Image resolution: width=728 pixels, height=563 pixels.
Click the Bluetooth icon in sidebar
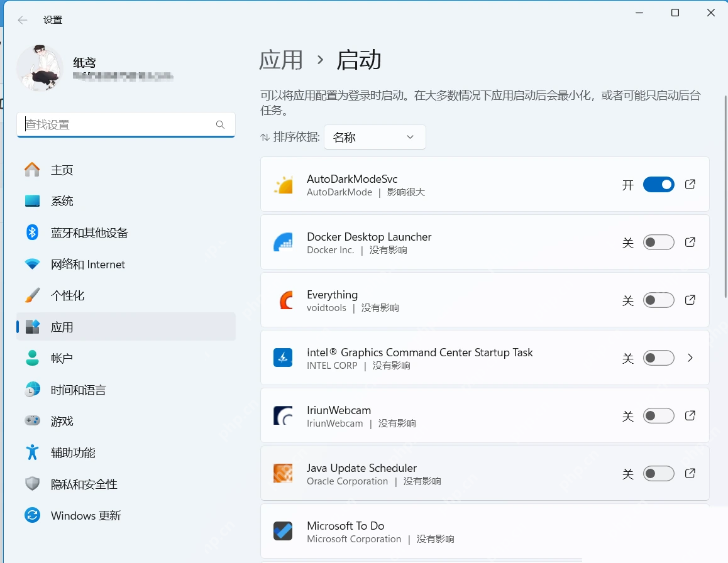[x=32, y=232]
